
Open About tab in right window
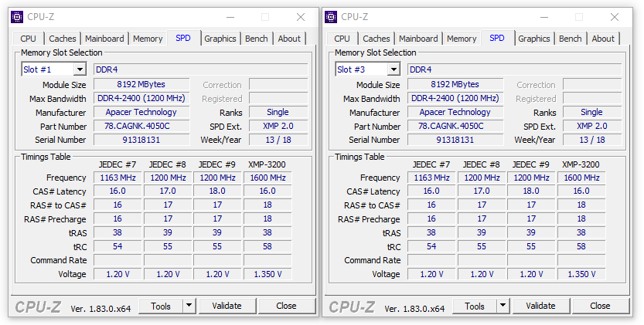pyautogui.click(x=603, y=39)
